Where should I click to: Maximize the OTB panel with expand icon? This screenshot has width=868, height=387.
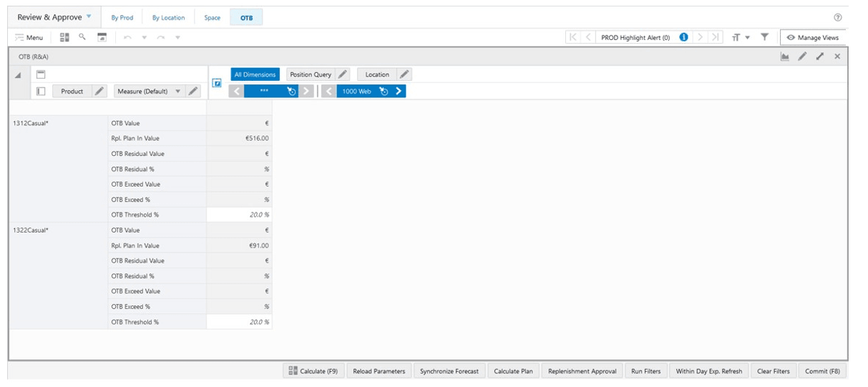820,57
